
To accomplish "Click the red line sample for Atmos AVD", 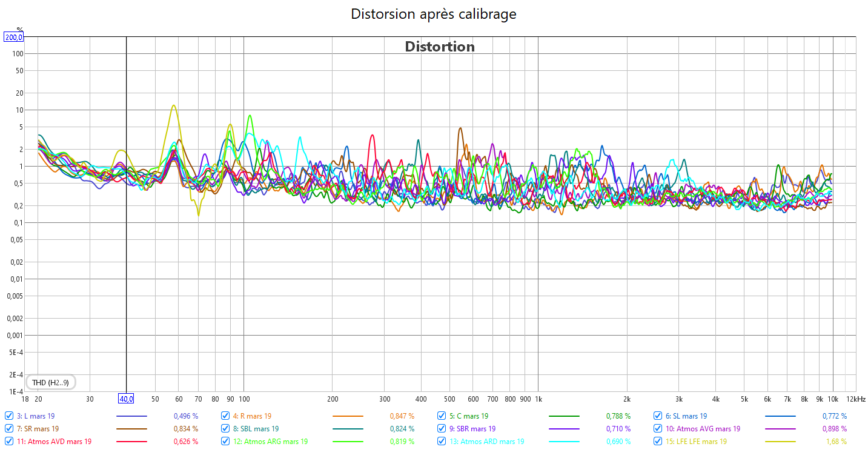I will click(x=131, y=442).
